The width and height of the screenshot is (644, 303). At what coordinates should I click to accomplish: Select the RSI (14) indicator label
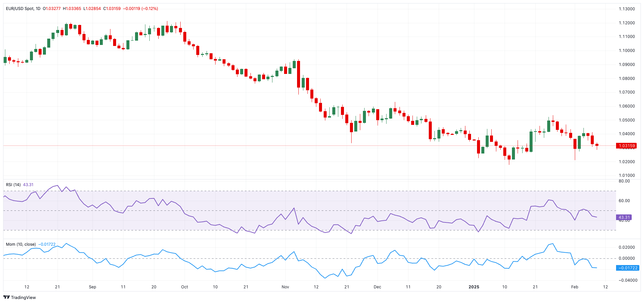(x=13, y=185)
